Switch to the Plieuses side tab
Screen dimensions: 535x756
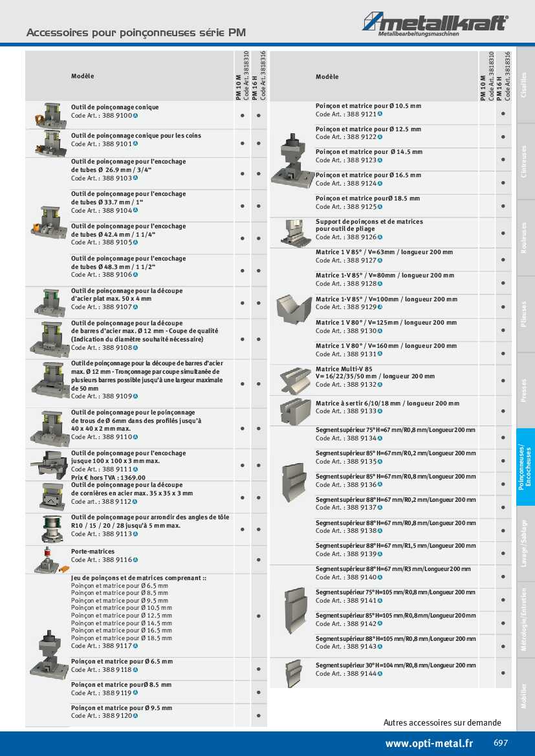click(x=525, y=314)
